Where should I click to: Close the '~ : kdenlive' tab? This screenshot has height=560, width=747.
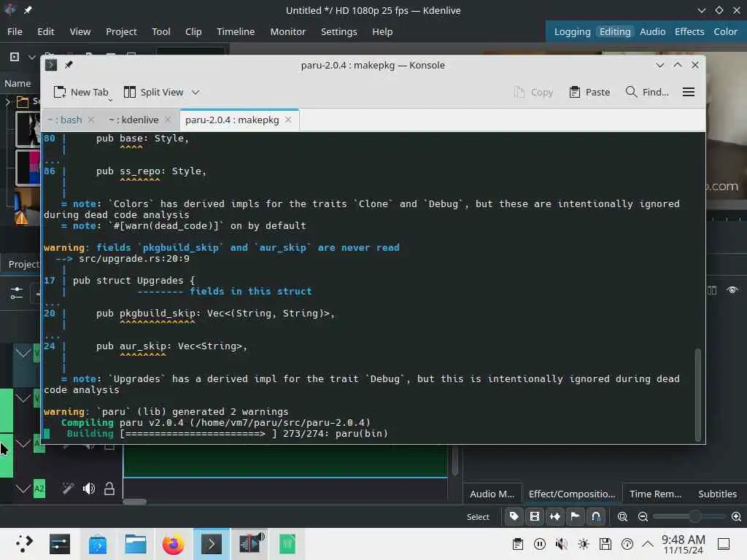(x=168, y=120)
